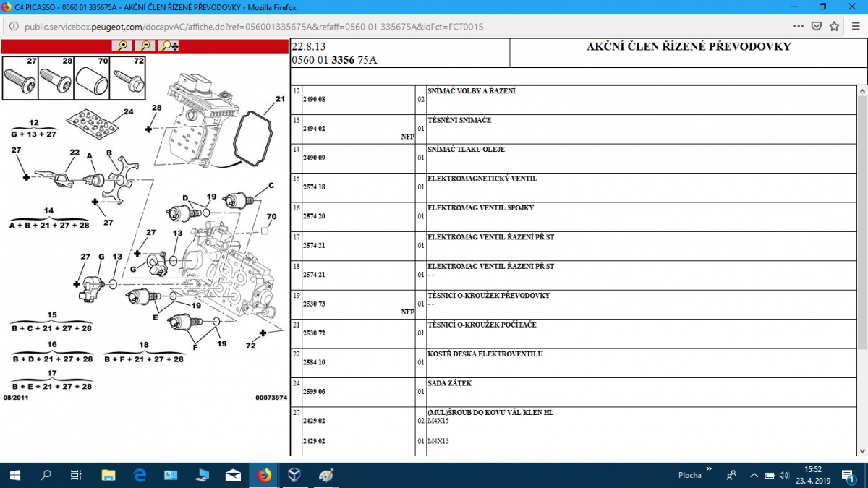Select TĚSNICÍ O-KROUŽEK PŘEVODOVKY row
Image resolution: width=868 pixels, height=488 pixels.
pos(489,296)
